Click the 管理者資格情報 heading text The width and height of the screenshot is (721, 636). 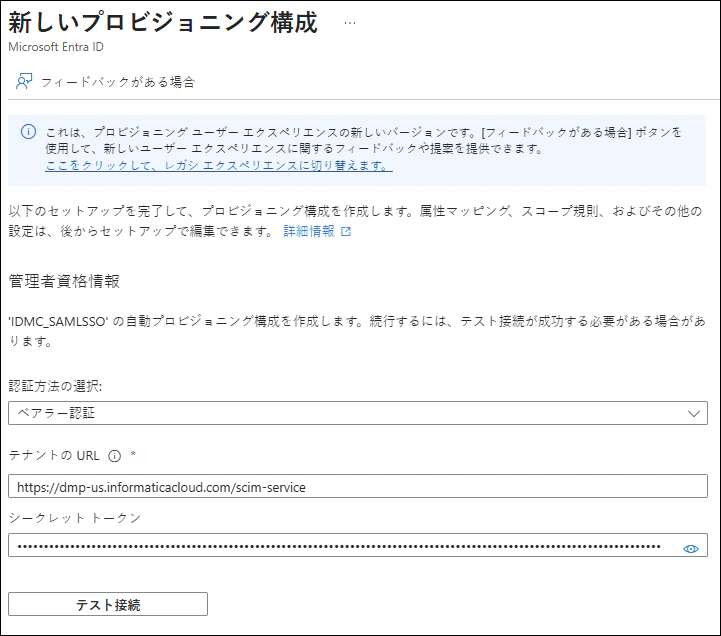pos(64,281)
